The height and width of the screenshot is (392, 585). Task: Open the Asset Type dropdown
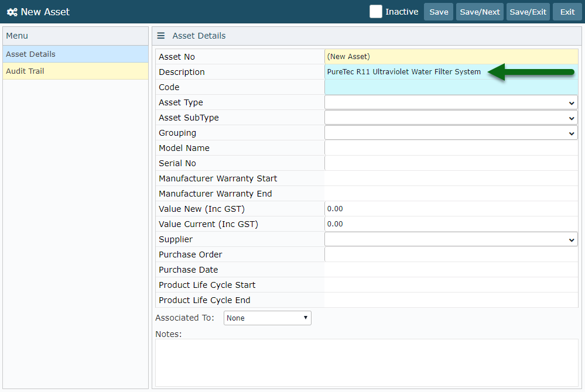(x=451, y=102)
